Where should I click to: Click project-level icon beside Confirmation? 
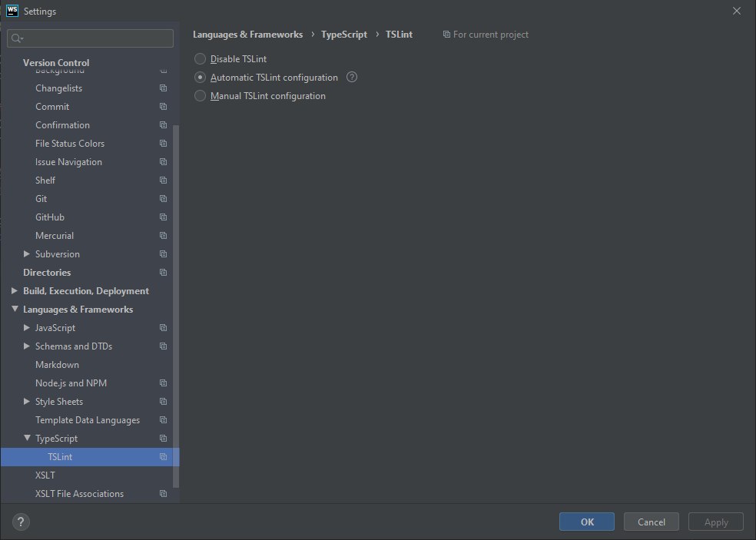point(164,125)
